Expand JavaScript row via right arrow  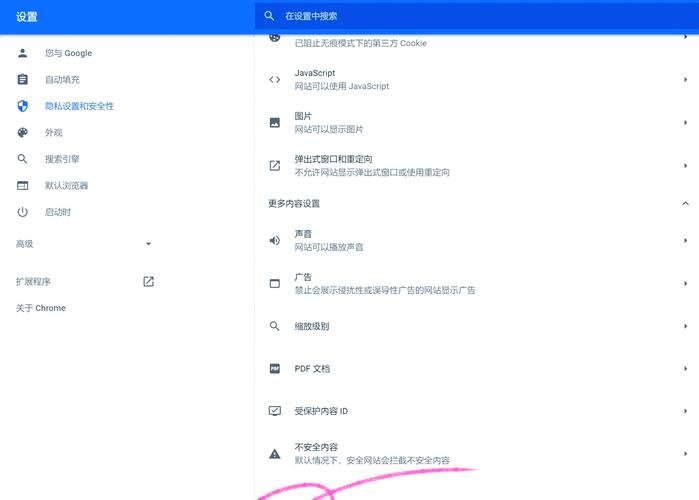pos(686,79)
